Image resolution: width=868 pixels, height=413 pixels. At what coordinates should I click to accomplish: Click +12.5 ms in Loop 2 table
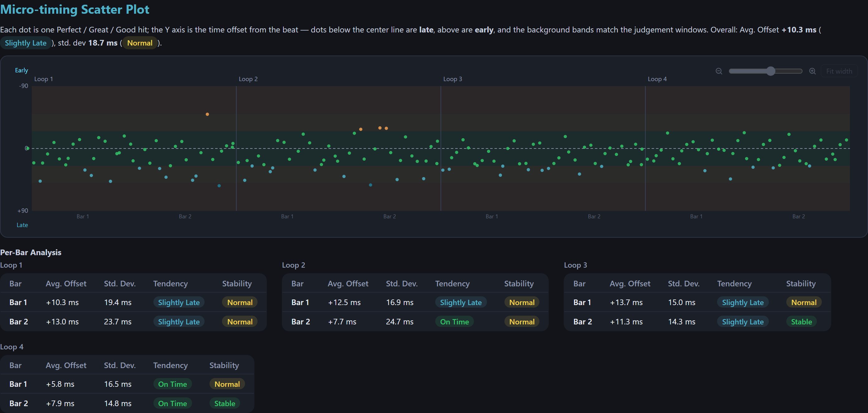coord(344,302)
